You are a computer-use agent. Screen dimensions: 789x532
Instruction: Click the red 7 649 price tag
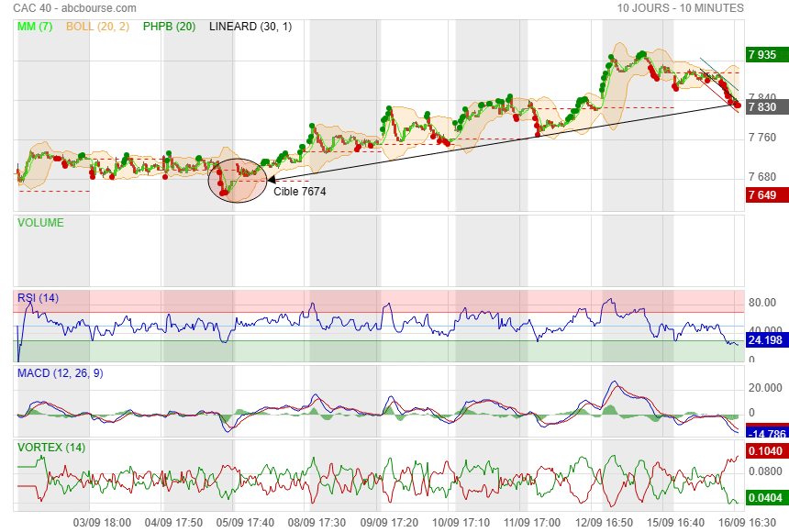[764, 194]
